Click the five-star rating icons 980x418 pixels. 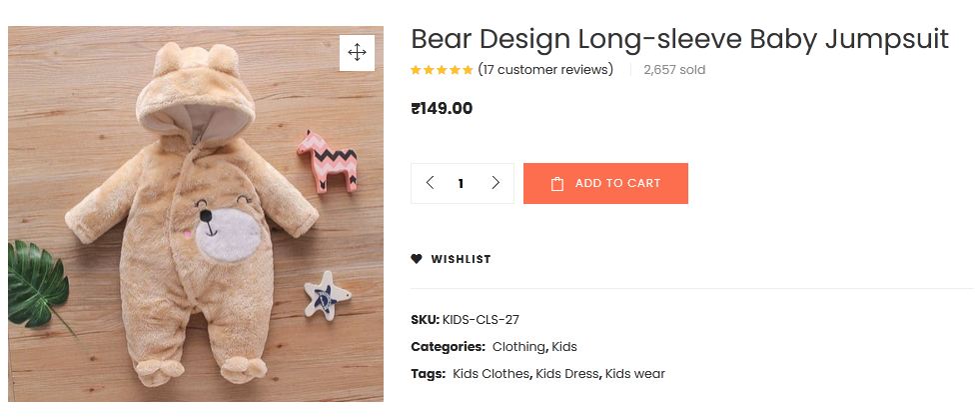pos(442,70)
